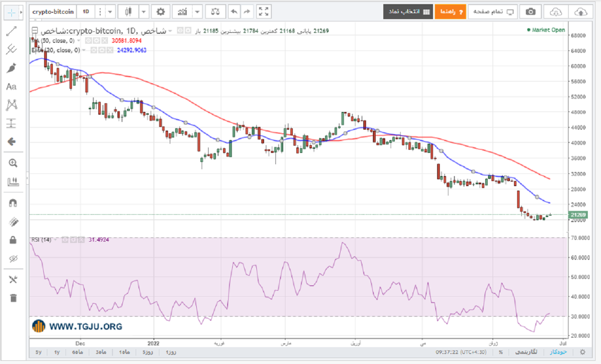Click the orange راهنما help button

[x=450, y=11]
